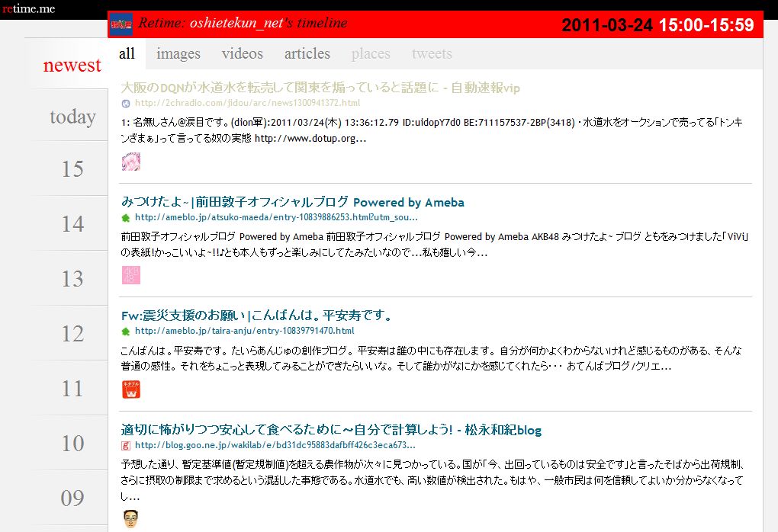The height and width of the screenshot is (532, 778).
Task: Go to hour 09 in the sidebar
Action: tap(72, 498)
